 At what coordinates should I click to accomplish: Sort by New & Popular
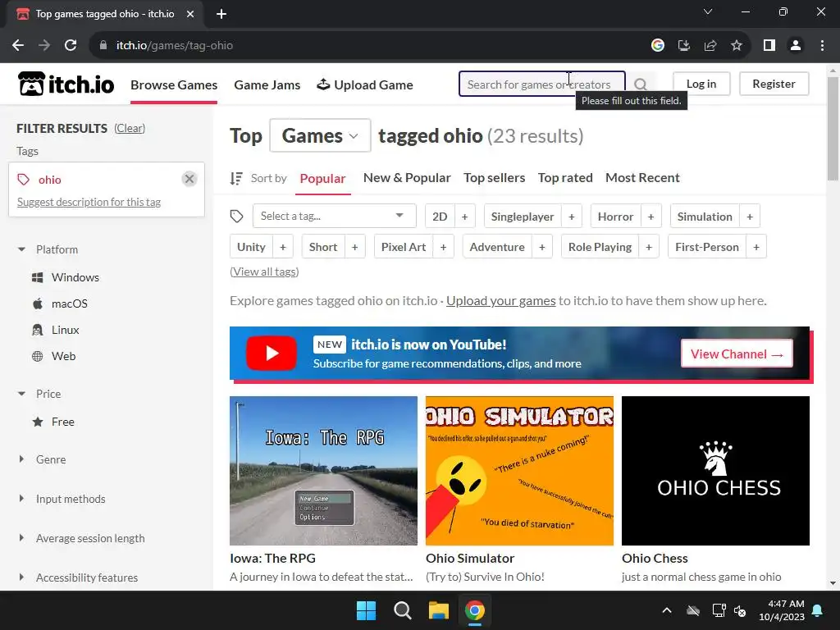pyautogui.click(x=407, y=178)
